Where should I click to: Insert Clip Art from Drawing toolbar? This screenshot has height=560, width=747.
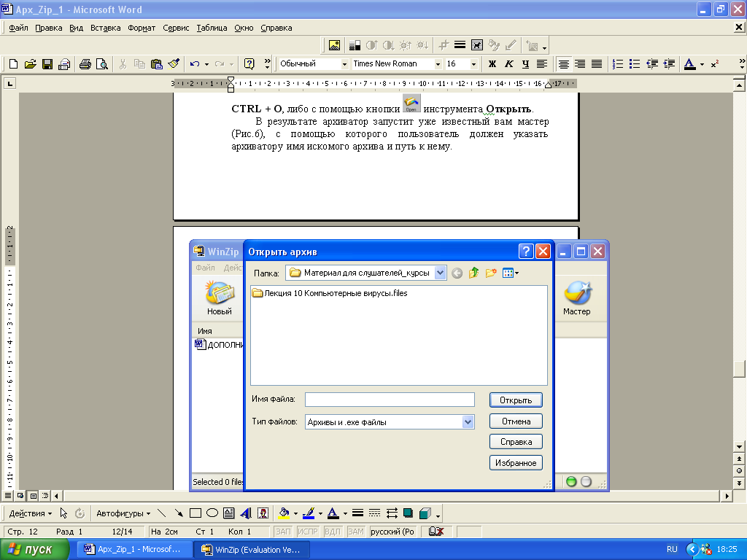tap(263, 513)
